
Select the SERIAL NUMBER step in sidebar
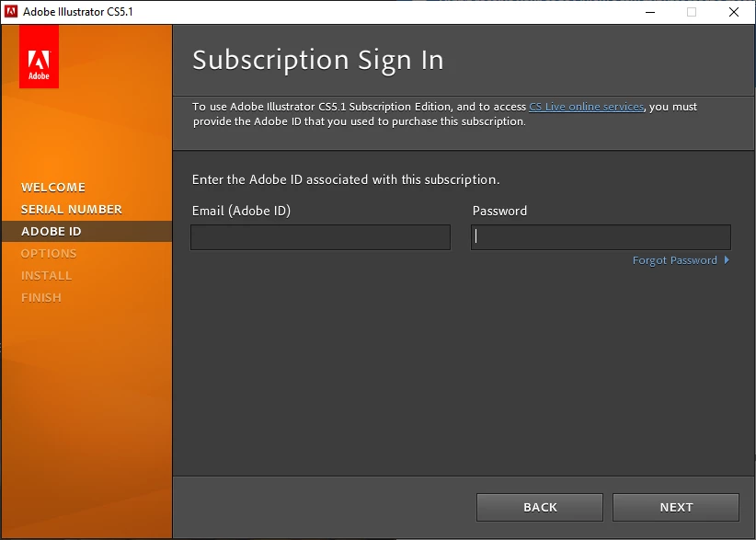click(x=72, y=209)
